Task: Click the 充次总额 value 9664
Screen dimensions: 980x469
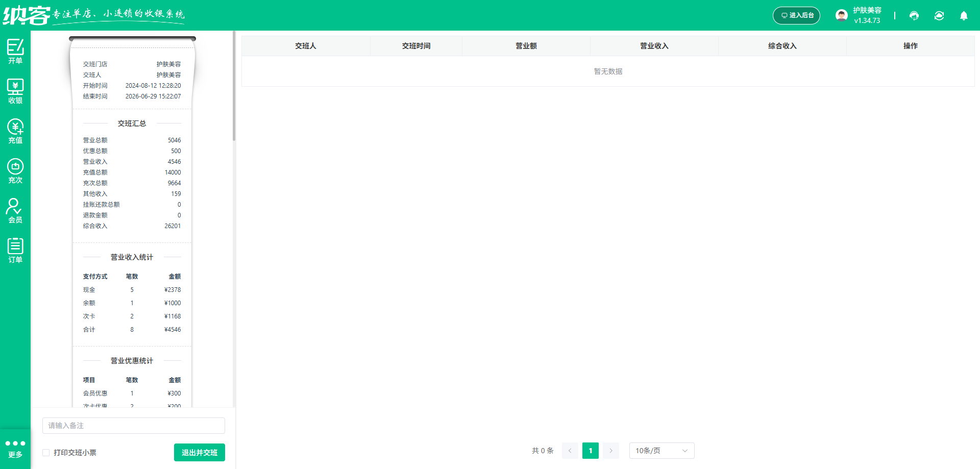Action: pos(175,183)
